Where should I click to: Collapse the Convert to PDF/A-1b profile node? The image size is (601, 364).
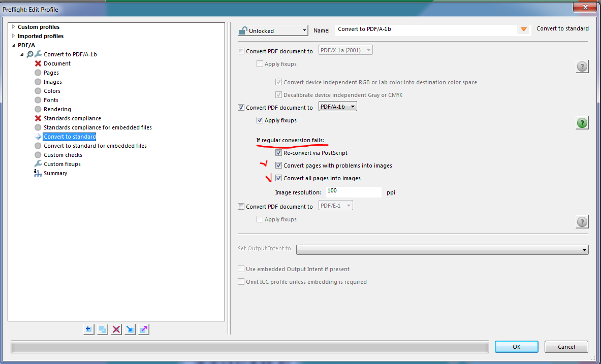point(22,54)
